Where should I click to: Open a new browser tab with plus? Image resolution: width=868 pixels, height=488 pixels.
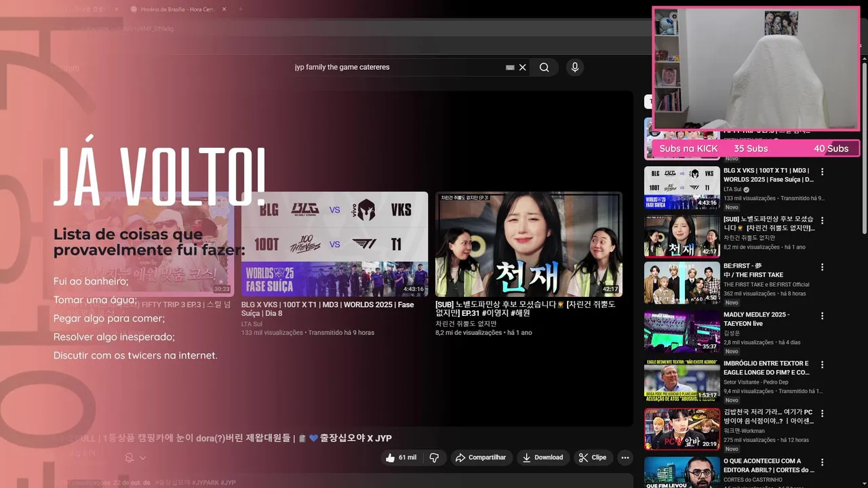[241, 9]
